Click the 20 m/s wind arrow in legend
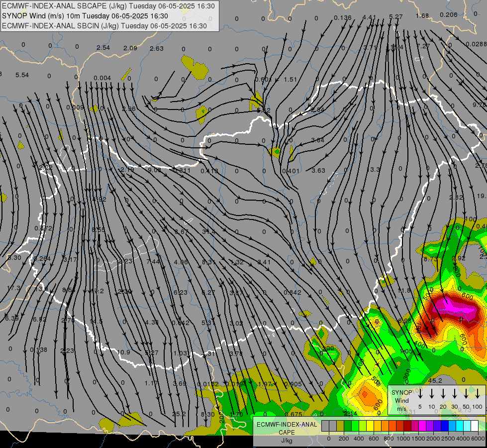Screen dimensions: 487x448 coord(443,394)
